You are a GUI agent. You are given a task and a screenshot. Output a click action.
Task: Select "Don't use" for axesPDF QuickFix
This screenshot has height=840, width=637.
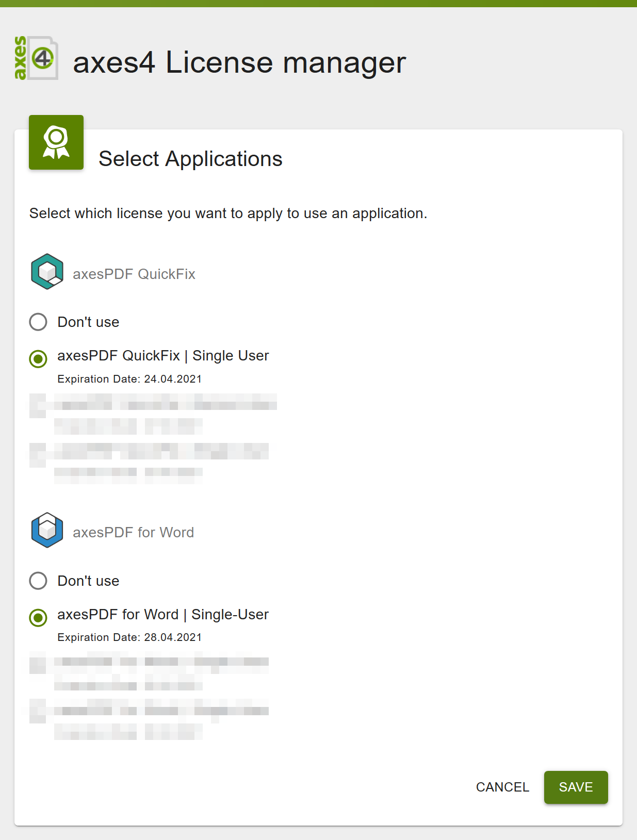click(x=38, y=322)
